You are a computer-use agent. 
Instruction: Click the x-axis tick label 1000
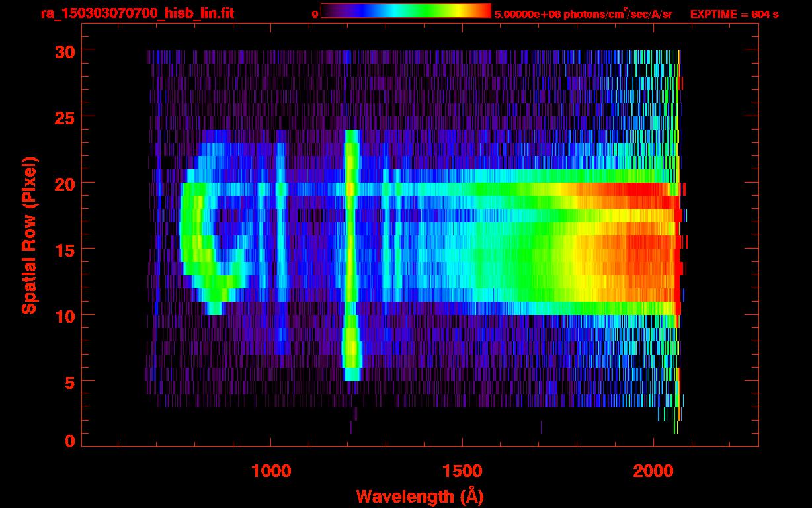click(271, 471)
